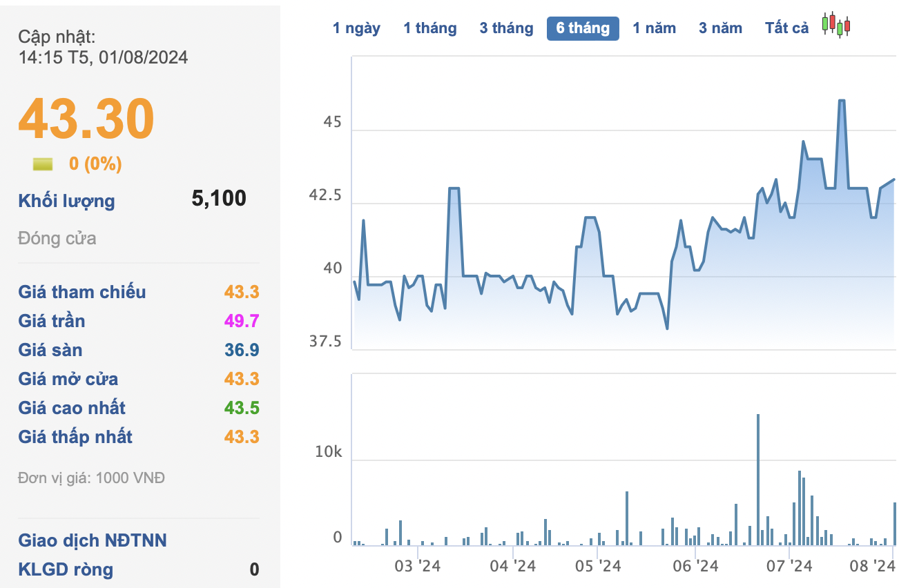The image size is (899, 588).
Task: Open the "3 tháng" chart period
Action: 506,28
